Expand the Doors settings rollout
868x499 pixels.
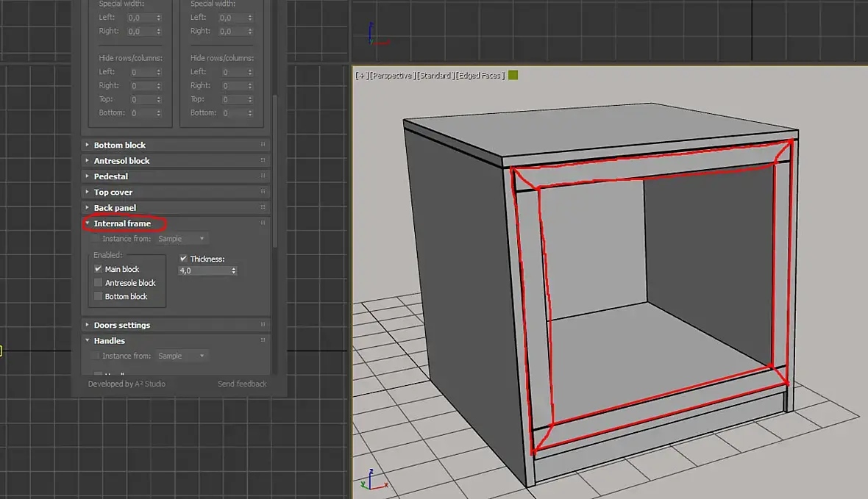[121, 325]
